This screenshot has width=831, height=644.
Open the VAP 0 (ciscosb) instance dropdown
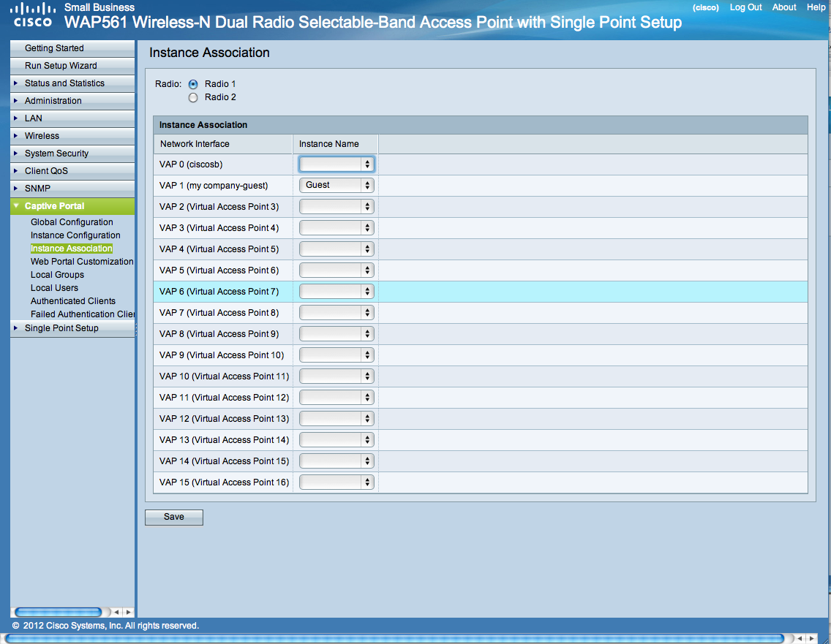(x=336, y=164)
